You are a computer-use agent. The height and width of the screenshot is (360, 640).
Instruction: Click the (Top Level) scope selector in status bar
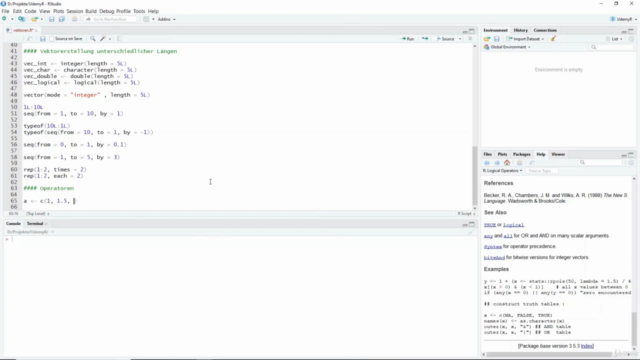pos(37,213)
